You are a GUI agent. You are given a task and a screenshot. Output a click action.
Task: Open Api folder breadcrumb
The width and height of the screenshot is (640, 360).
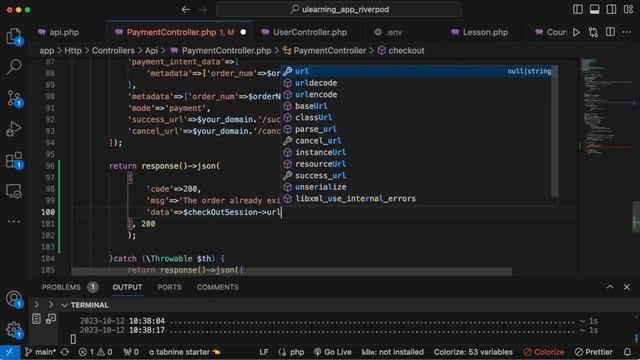[151, 51]
